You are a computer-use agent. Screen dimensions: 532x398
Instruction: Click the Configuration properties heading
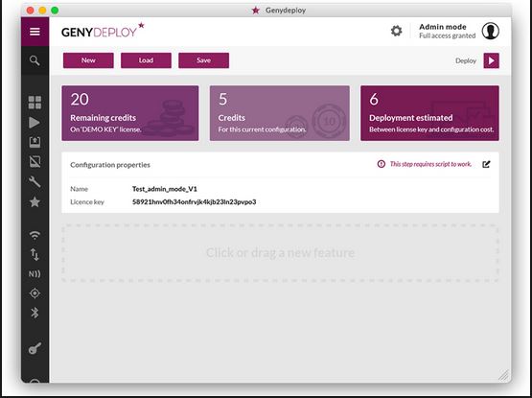coord(110,165)
